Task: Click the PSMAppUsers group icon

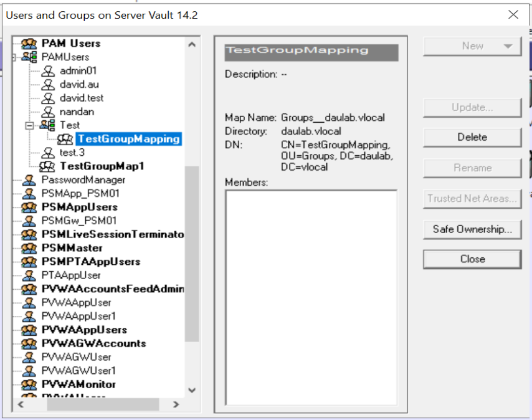Action: click(29, 207)
